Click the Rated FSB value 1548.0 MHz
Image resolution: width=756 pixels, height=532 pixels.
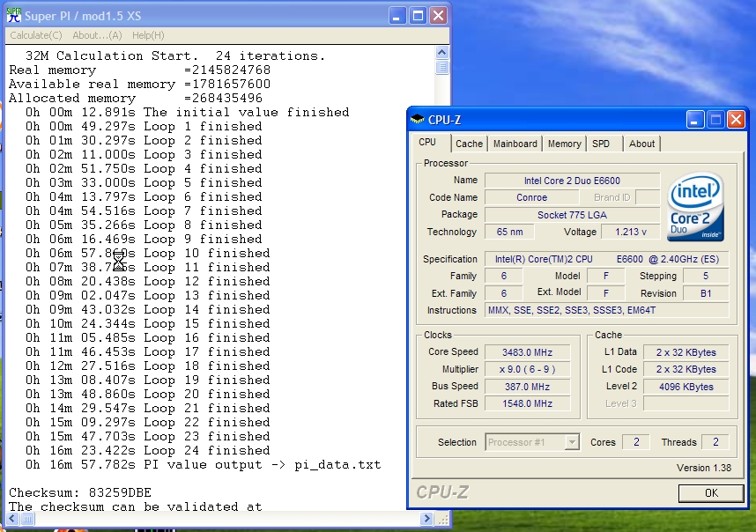point(527,403)
